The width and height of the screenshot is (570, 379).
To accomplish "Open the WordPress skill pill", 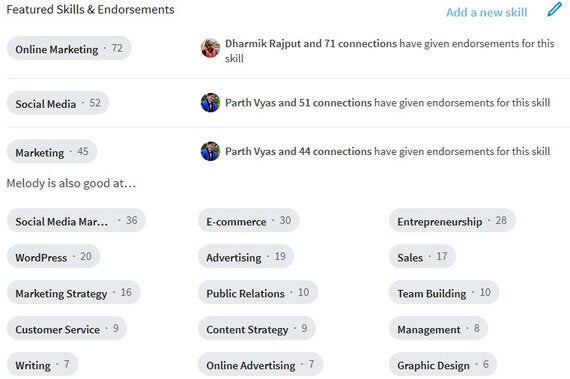I will coord(53,257).
